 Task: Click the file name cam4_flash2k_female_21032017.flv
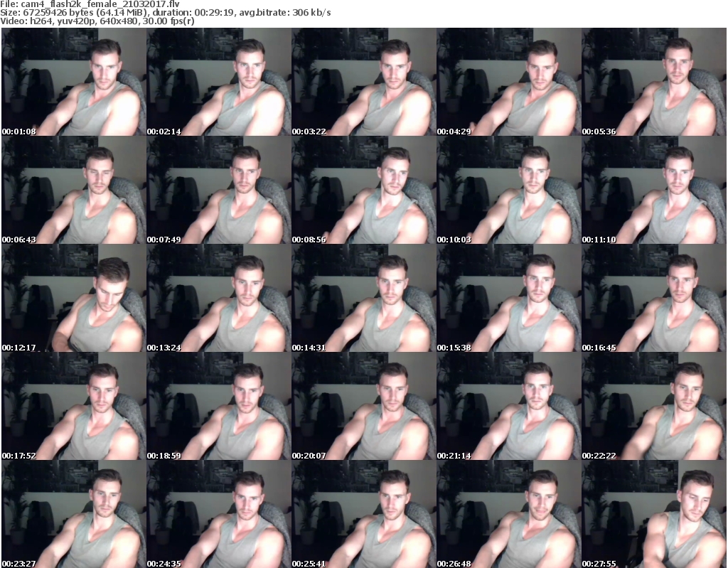(100, 4)
